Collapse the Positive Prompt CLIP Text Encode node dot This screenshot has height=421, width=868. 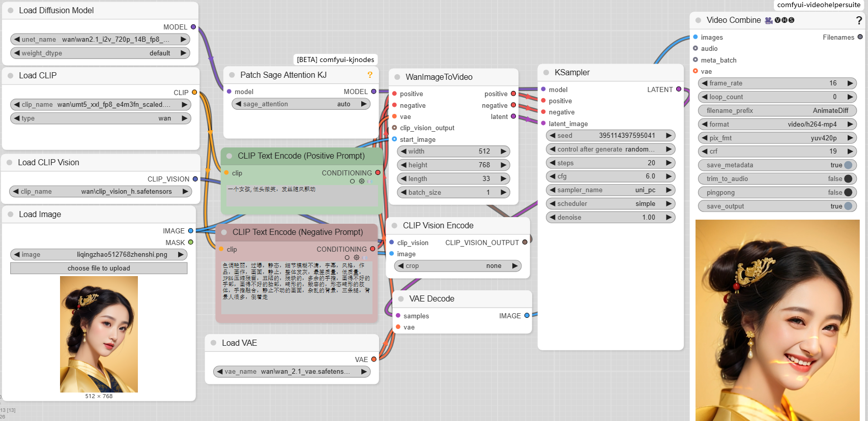229,156
